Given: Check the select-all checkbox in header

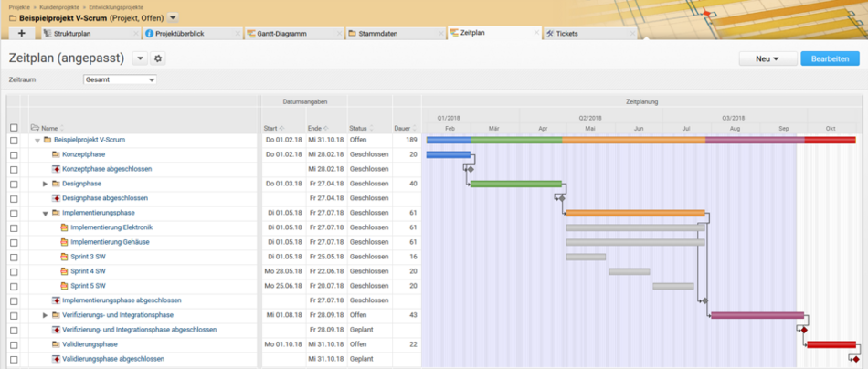Looking at the screenshot, I should pos(14,128).
